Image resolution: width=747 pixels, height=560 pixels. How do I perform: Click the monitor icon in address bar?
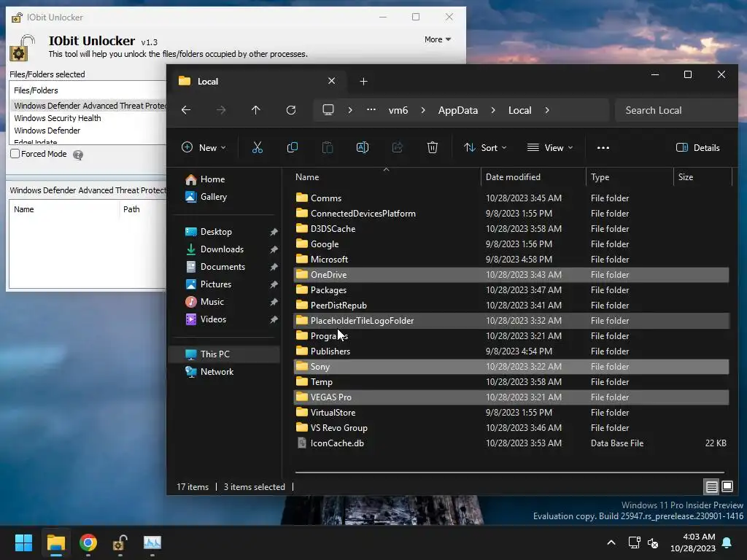pyautogui.click(x=328, y=110)
